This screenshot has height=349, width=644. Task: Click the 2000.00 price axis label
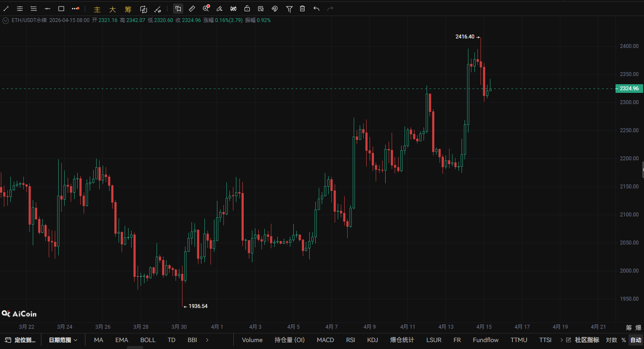tap(629, 271)
